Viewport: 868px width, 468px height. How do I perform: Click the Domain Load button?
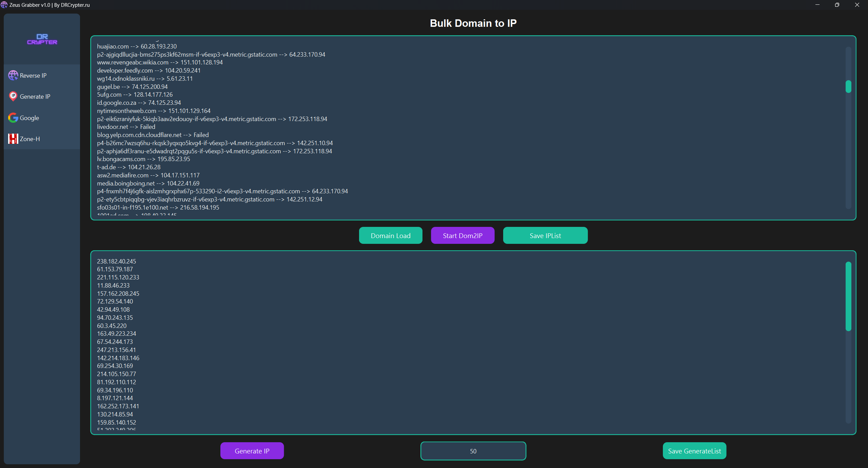(x=390, y=235)
